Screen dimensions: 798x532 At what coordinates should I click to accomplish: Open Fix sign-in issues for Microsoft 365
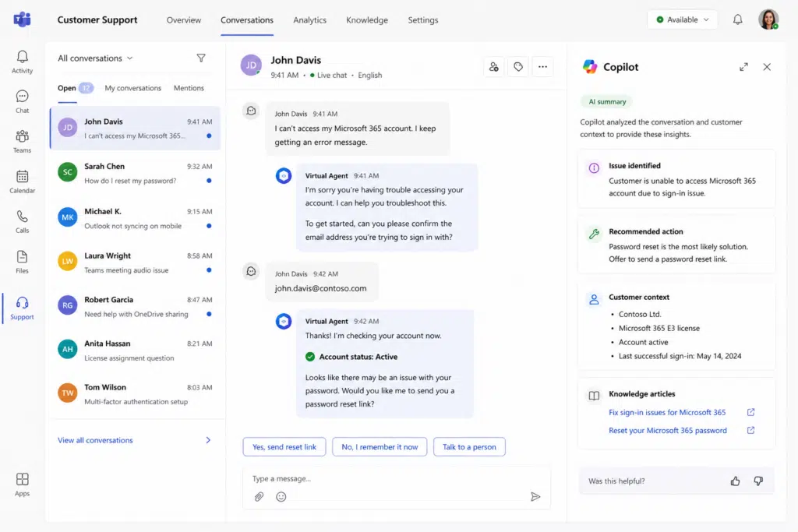667,412
